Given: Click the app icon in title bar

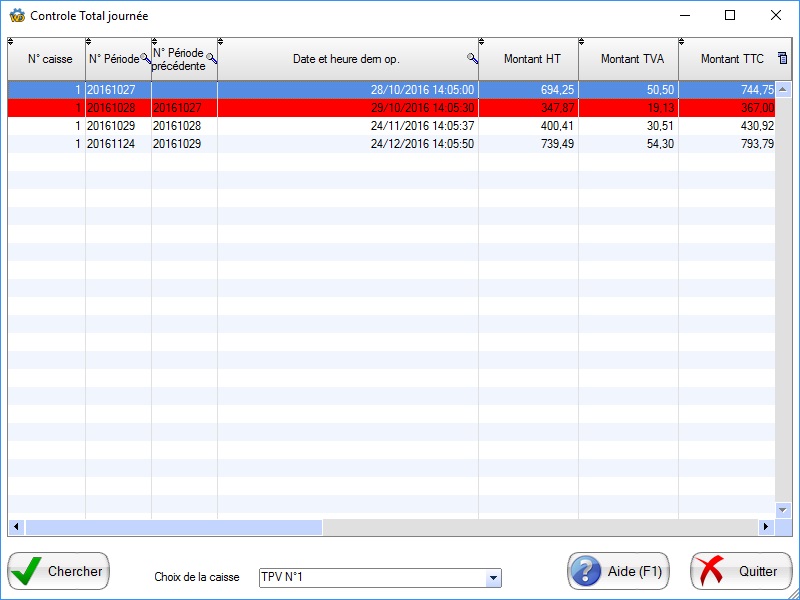Looking at the screenshot, I should [x=16, y=16].
